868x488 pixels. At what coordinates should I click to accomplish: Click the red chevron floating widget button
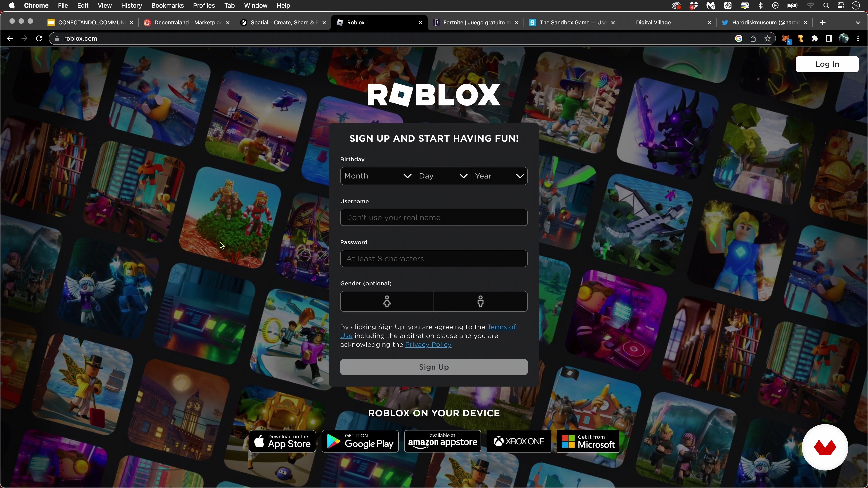point(825,447)
